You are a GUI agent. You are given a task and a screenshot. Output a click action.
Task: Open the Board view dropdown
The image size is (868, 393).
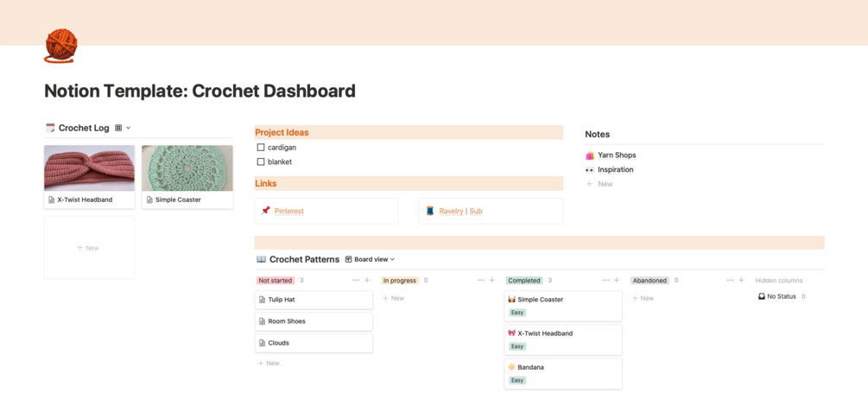tap(371, 259)
